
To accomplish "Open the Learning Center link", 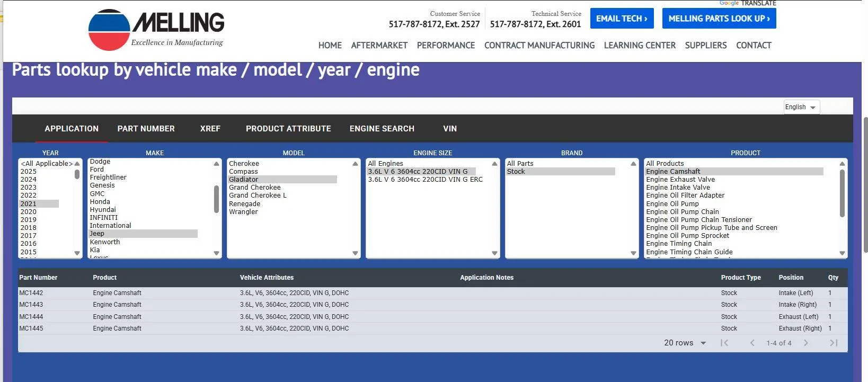I will 640,46.
